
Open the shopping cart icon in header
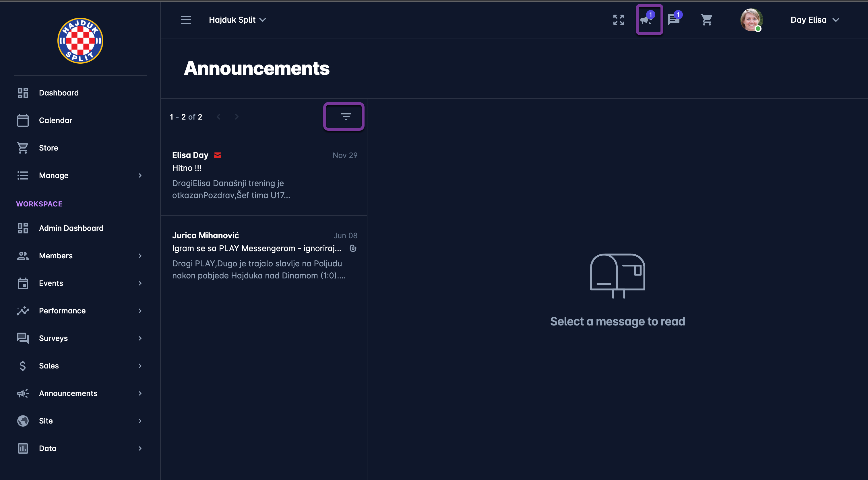706,20
